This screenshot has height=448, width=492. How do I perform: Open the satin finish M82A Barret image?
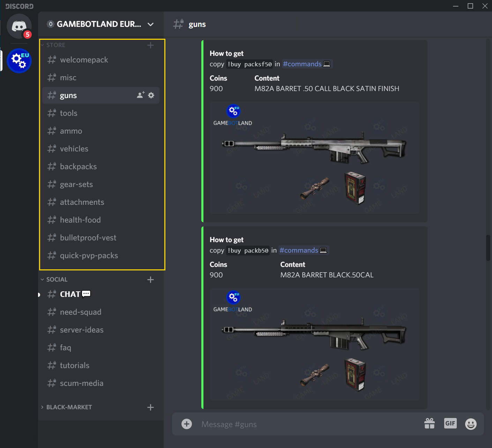click(314, 158)
